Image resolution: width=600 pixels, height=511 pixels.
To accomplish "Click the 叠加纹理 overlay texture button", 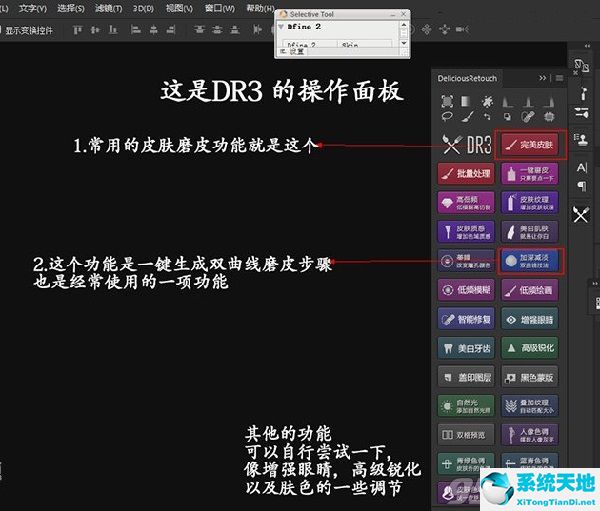I will [x=530, y=406].
